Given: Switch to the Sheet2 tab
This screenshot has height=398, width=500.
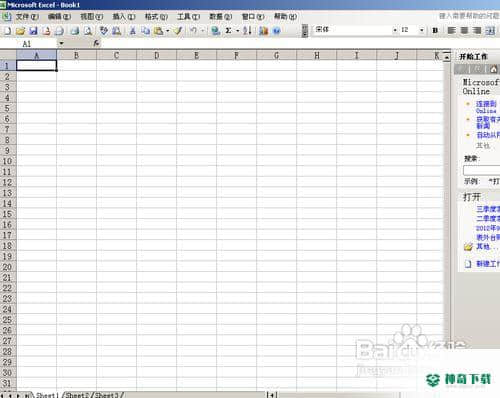Looking at the screenshot, I should click(x=77, y=395).
